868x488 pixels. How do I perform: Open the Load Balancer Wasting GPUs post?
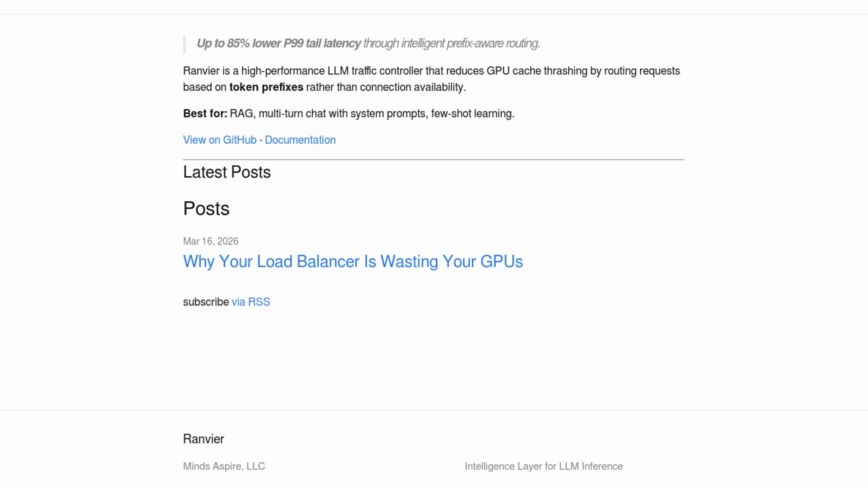tap(353, 262)
